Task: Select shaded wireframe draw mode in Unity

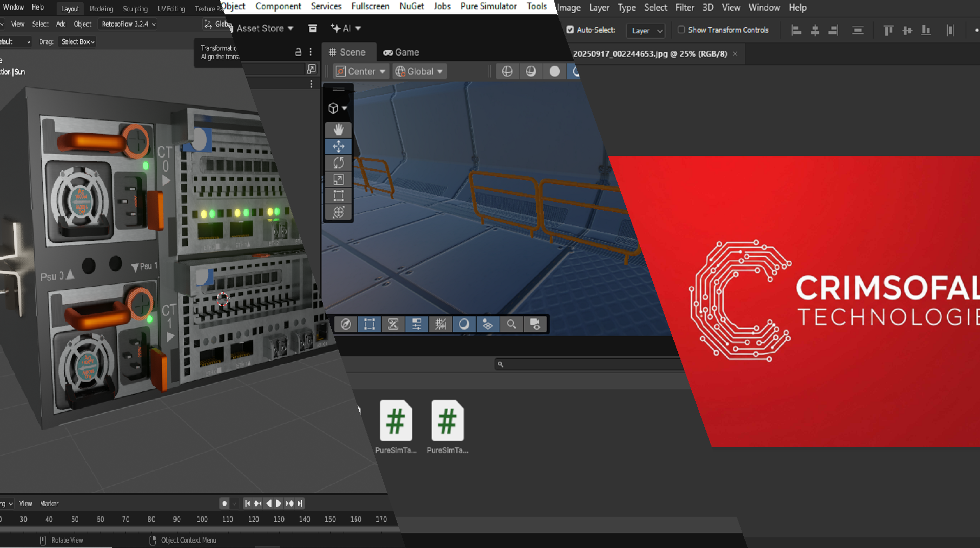Action: click(x=531, y=71)
